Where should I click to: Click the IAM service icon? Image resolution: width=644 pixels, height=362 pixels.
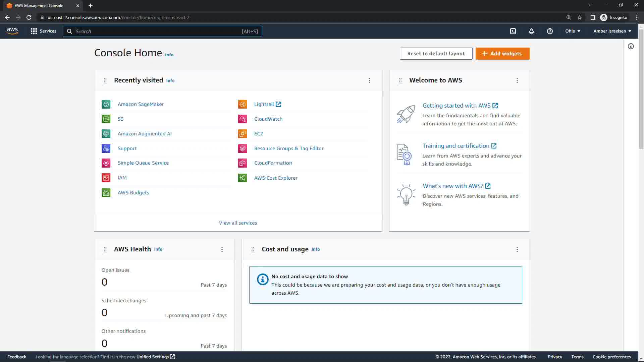coord(106,178)
